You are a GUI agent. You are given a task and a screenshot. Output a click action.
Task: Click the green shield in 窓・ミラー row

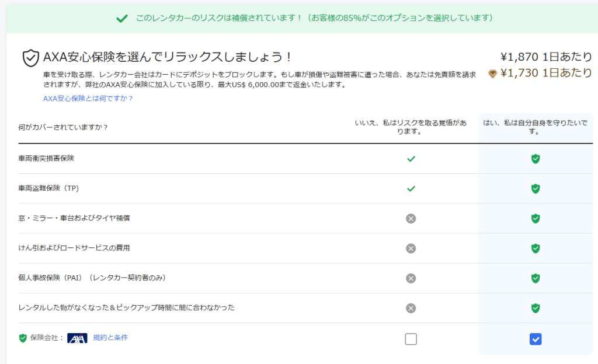[535, 218]
